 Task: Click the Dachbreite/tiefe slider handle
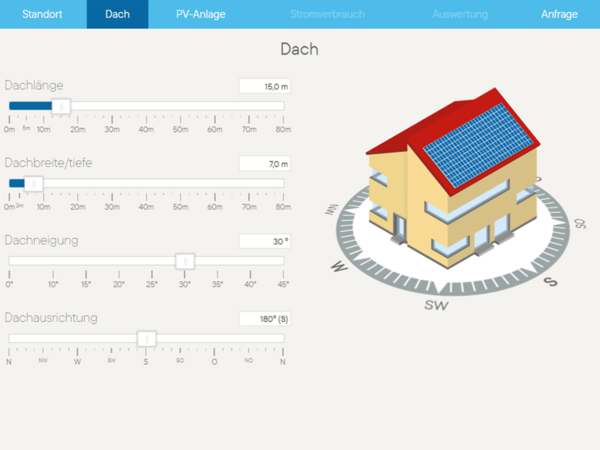point(34,184)
